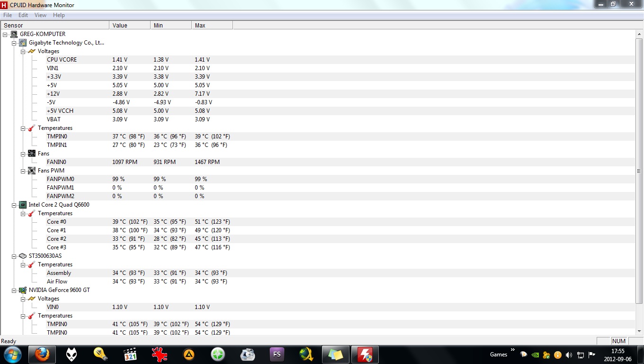Click the CPU Temperatures thermometer icon
The width and height of the screenshot is (644, 364).
pyautogui.click(x=31, y=213)
